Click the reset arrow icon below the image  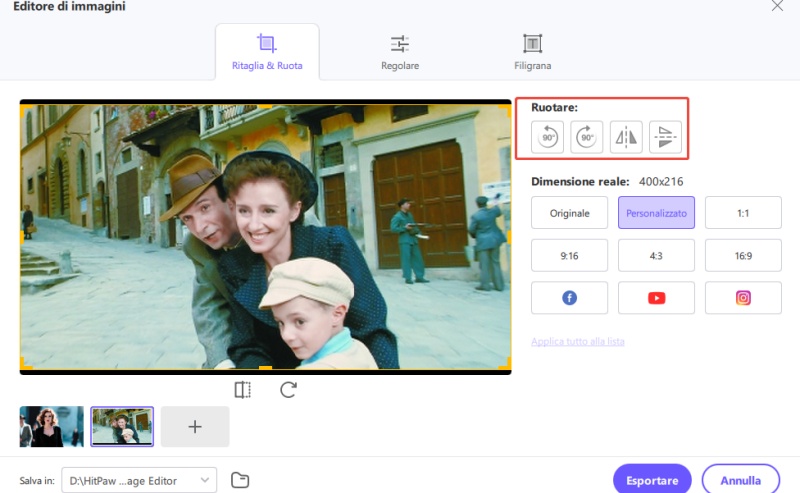point(288,390)
